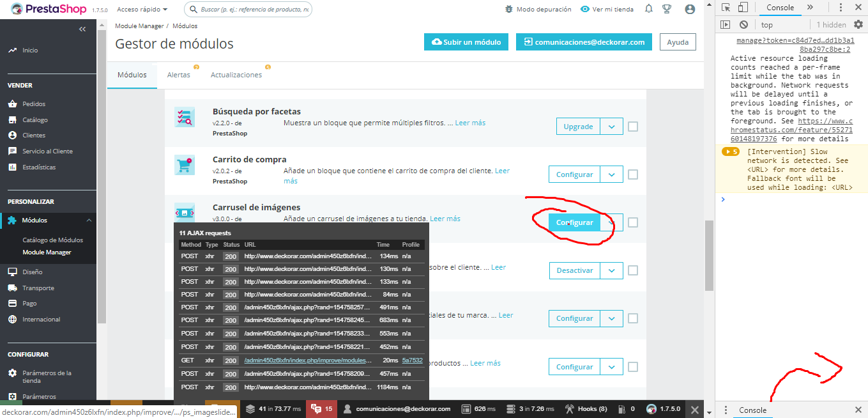Open the debug mode bug icon
Viewport: 868px width, 418px height.
coord(509,10)
